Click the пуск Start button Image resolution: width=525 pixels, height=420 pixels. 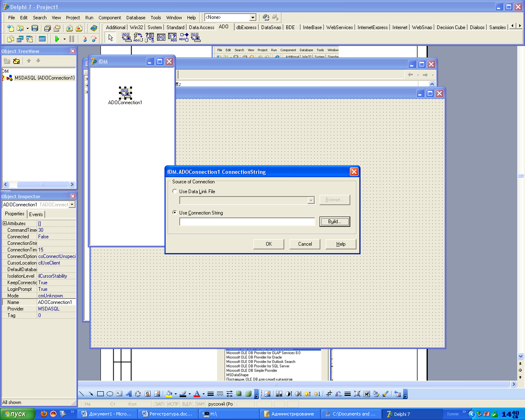[18, 414]
